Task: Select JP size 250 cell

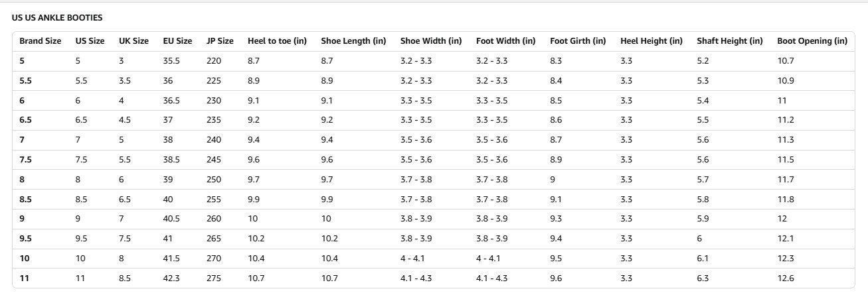Action: point(214,180)
